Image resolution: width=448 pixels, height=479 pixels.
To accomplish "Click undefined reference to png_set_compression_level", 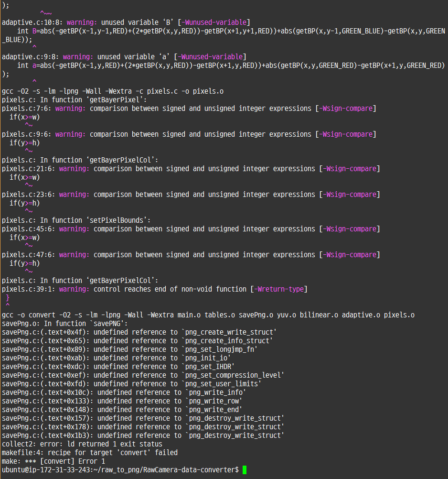I will [143, 375].
